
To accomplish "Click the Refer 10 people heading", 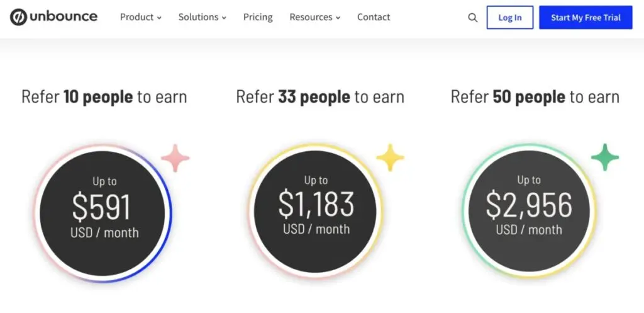I will pos(104,97).
